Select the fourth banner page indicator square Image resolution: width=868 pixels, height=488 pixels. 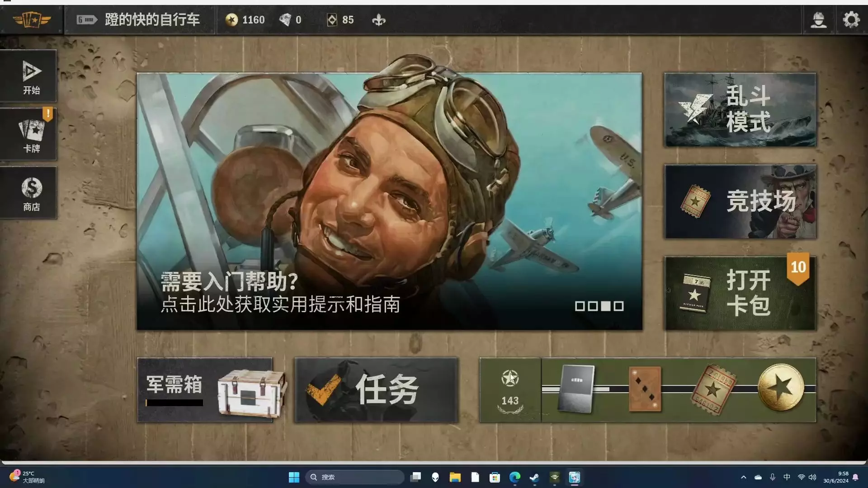619,306
